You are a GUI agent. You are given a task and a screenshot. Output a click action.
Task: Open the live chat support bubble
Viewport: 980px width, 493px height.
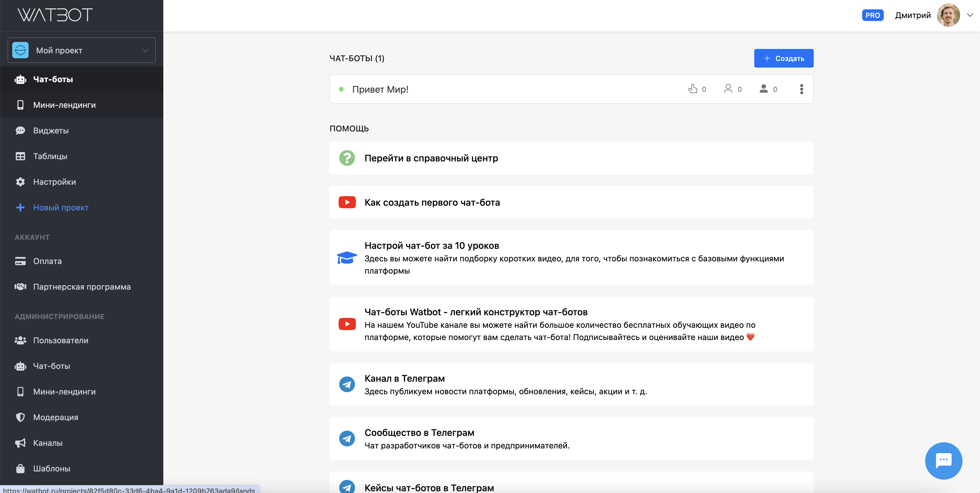pos(944,460)
